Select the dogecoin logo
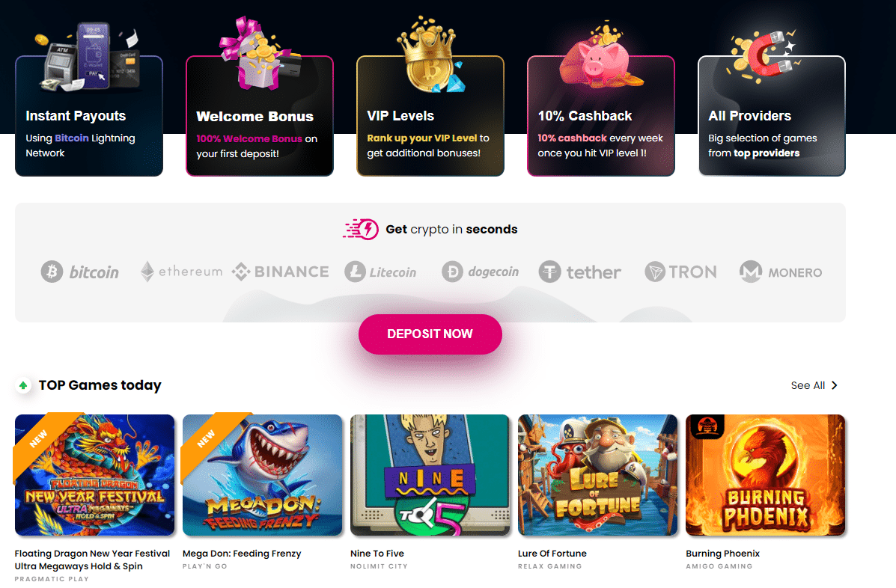Viewport: 896px width, 588px height. pyautogui.click(x=480, y=272)
